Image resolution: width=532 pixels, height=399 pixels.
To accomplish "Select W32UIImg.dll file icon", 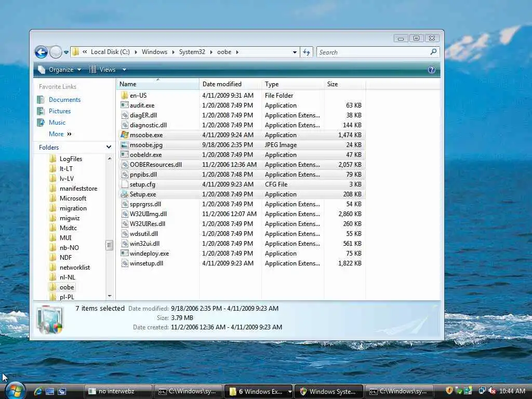I will click(x=125, y=214).
